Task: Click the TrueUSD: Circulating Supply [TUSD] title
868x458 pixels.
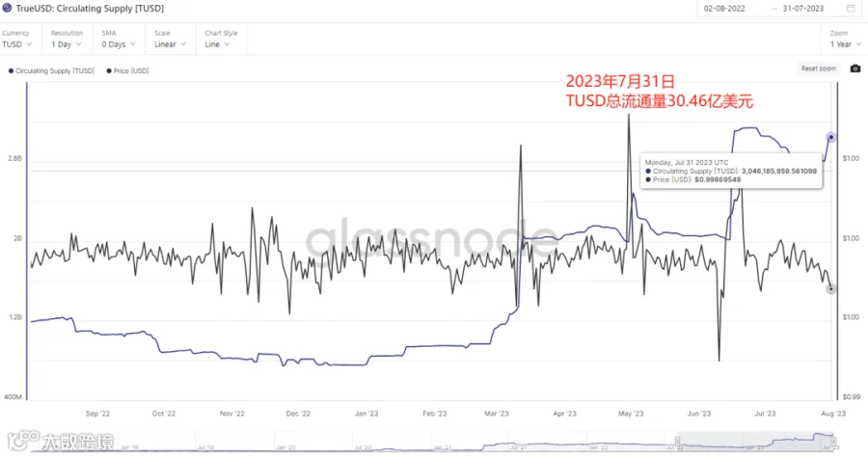Action: click(x=90, y=9)
